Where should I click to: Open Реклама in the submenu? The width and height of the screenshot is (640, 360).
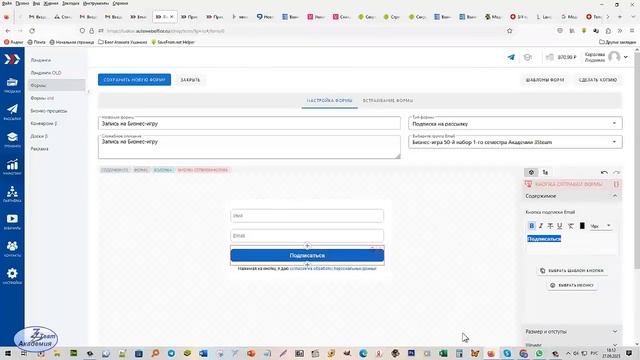pyautogui.click(x=39, y=149)
